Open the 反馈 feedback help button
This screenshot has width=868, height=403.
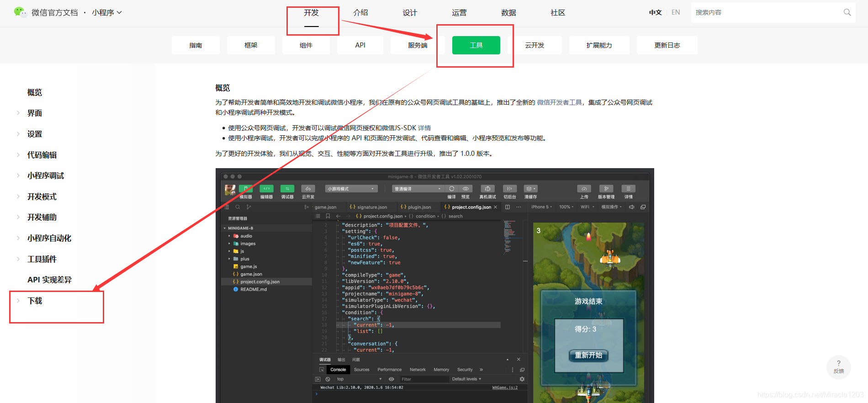pyautogui.click(x=839, y=367)
